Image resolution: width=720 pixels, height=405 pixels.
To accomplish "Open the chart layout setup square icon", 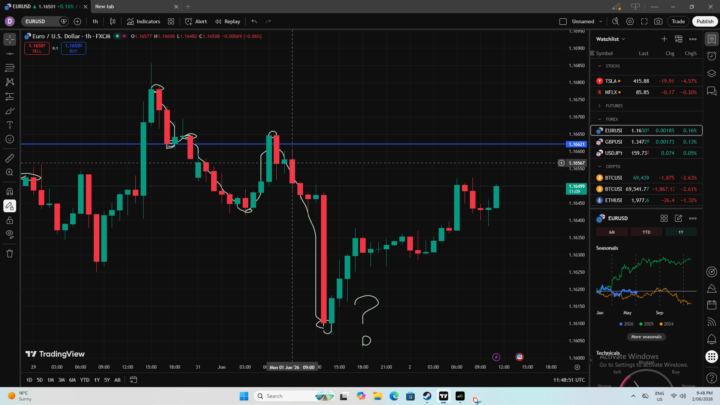I will 563,22.
